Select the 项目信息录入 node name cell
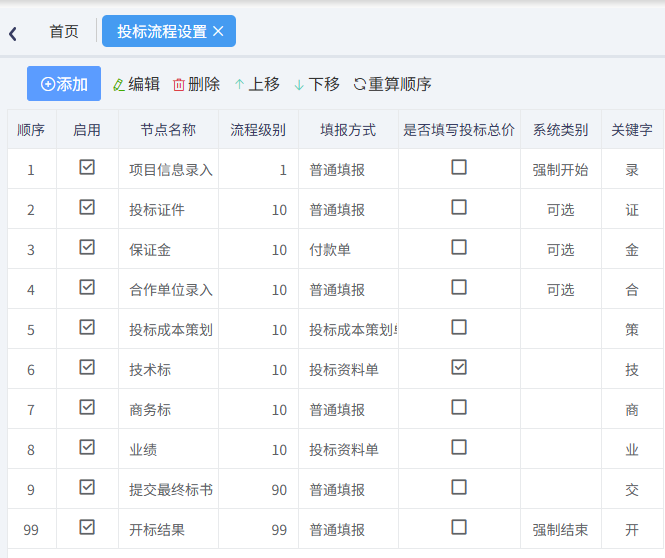 [168, 170]
